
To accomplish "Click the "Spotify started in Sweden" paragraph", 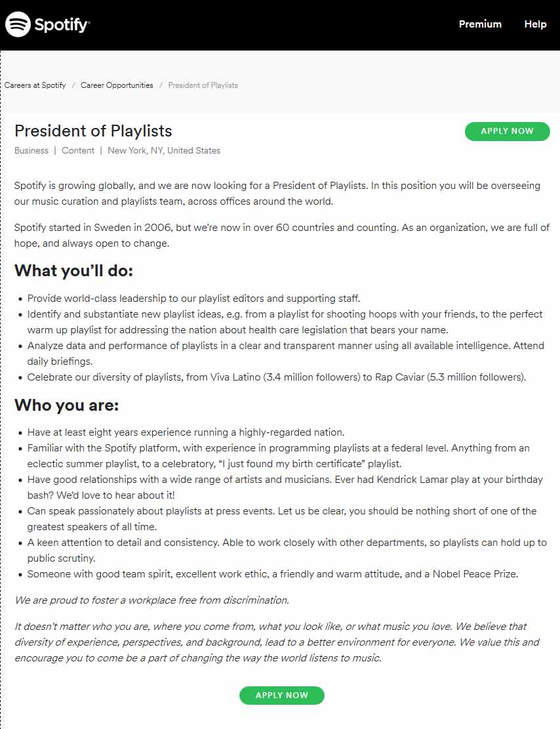I will point(282,235).
